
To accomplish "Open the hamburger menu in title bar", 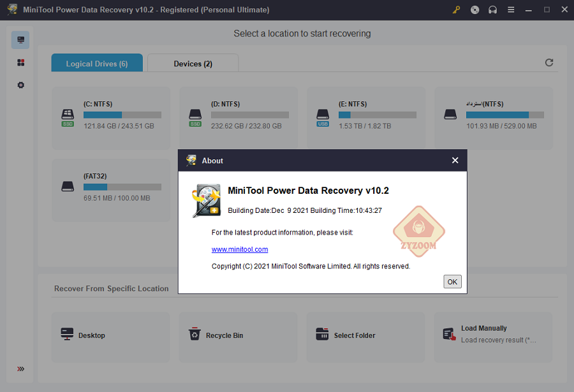I will (511, 10).
